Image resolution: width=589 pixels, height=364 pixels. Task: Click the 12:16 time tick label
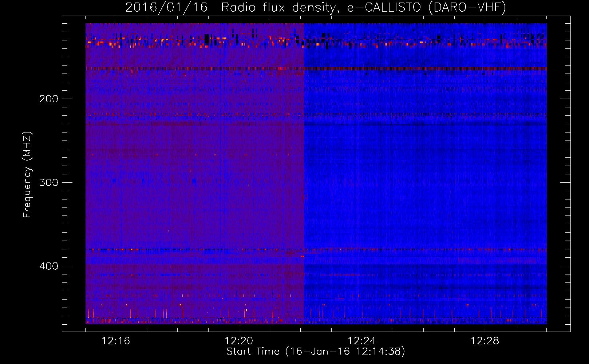116,341
